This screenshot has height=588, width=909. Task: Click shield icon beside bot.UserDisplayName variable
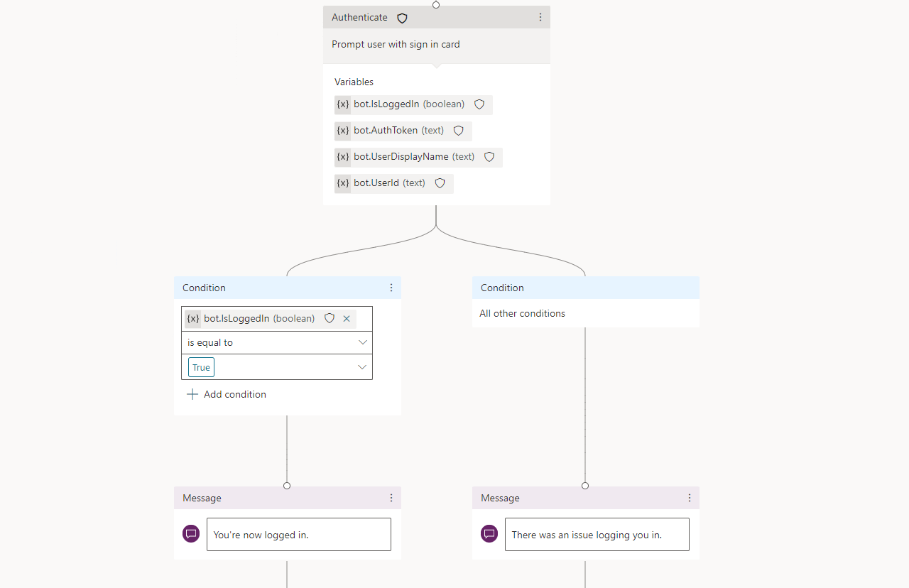[489, 157]
